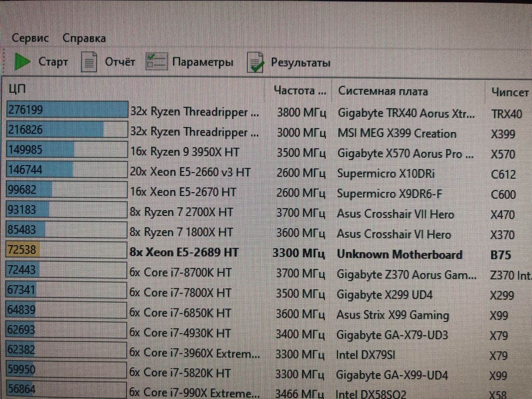Click Asus Crosshair VI Hero cell
The image size is (532, 399).
(x=394, y=234)
